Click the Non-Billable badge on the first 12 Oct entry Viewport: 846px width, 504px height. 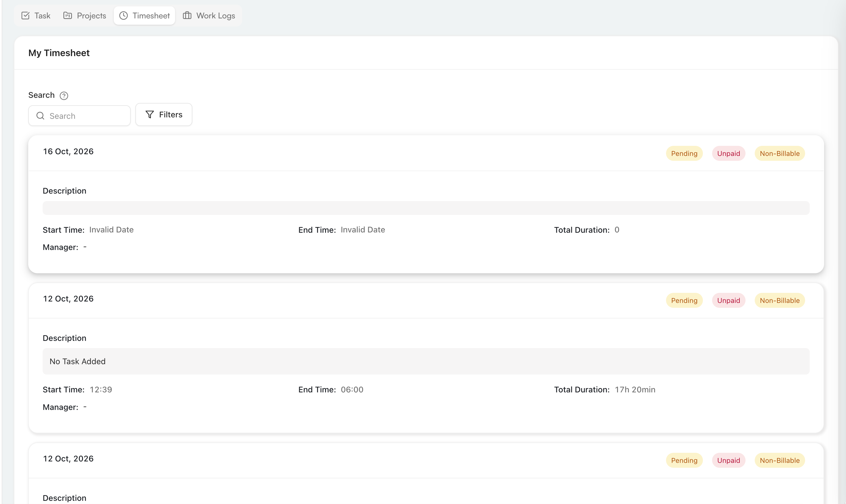click(x=780, y=301)
